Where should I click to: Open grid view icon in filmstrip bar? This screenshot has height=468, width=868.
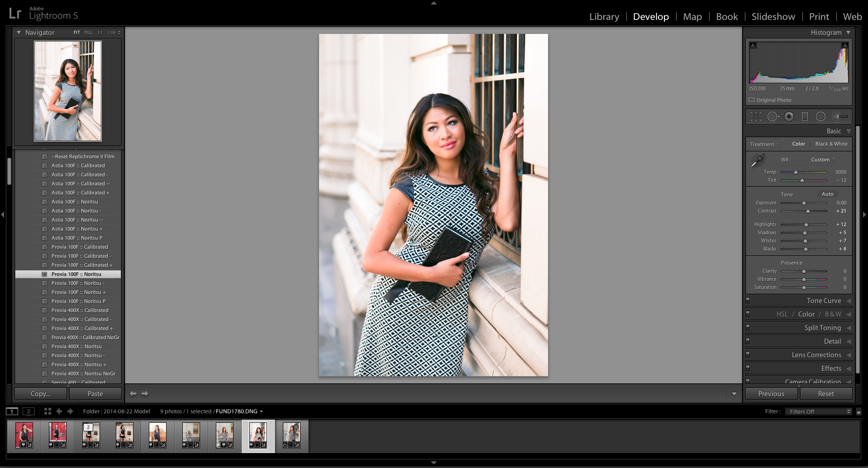click(x=48, y=411)
